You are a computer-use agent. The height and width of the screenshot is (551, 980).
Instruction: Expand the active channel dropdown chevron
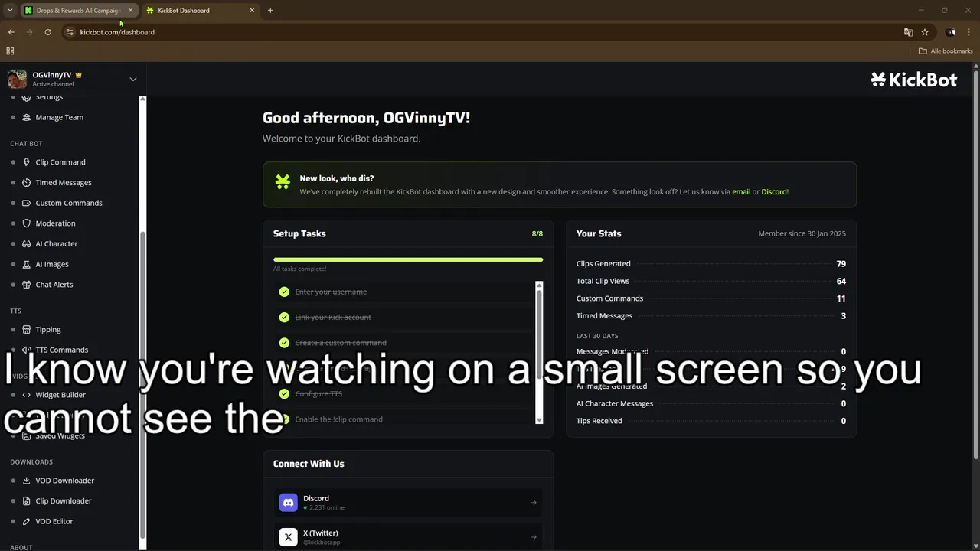pos(132,80)
